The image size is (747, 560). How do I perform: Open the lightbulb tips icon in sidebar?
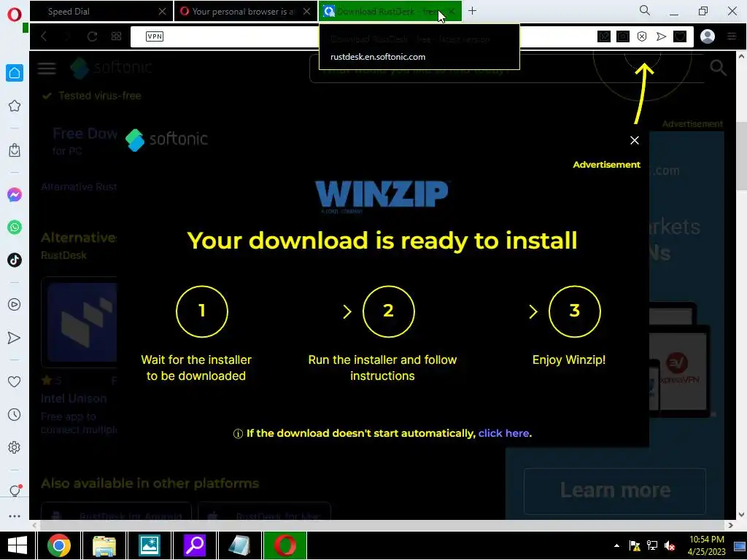click(x=15, y=491)
